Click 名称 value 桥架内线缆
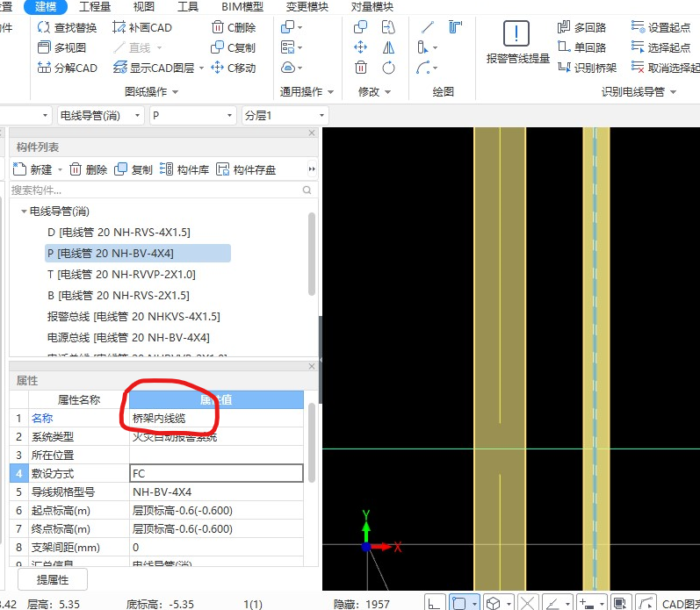Screen dimensions: 700x610 click(x=217, y=418)
